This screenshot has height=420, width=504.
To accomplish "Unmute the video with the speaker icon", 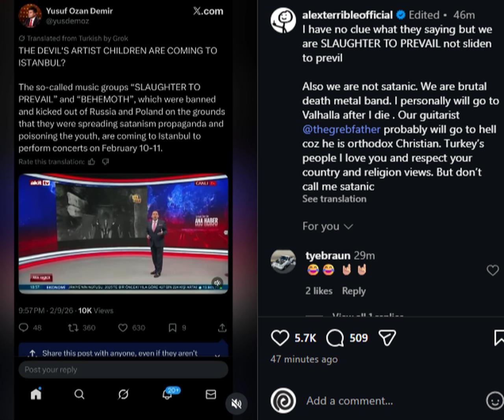I will pyautogui.click(x=236, y=403).
